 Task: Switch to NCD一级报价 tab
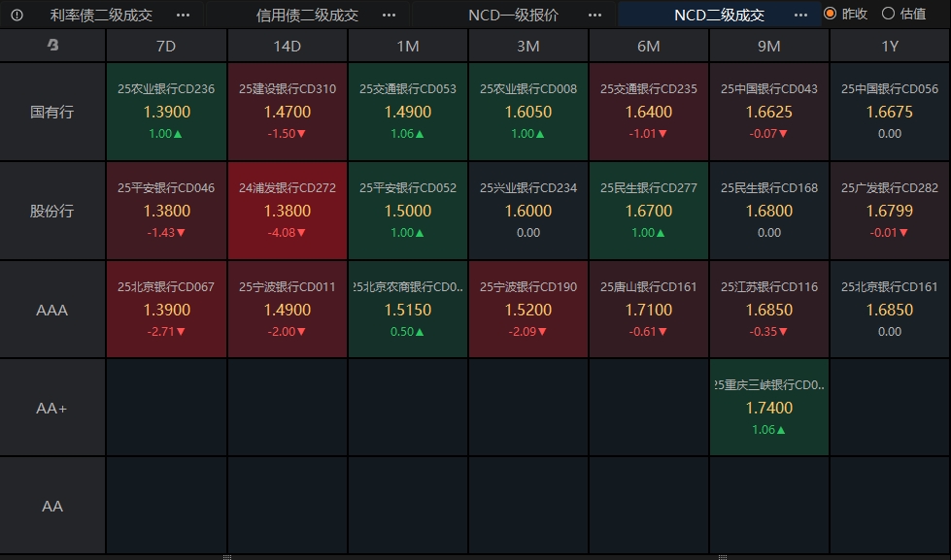tap(513, 16)
